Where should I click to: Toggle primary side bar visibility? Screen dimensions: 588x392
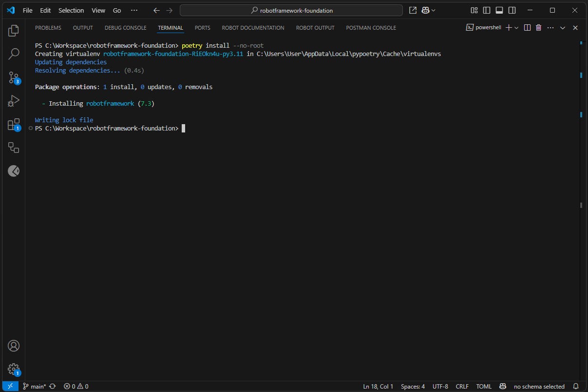click(x=487, y=10)
